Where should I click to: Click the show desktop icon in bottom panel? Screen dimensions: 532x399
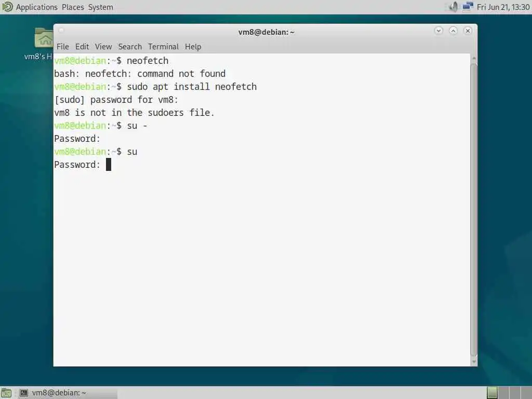point(6,393)
